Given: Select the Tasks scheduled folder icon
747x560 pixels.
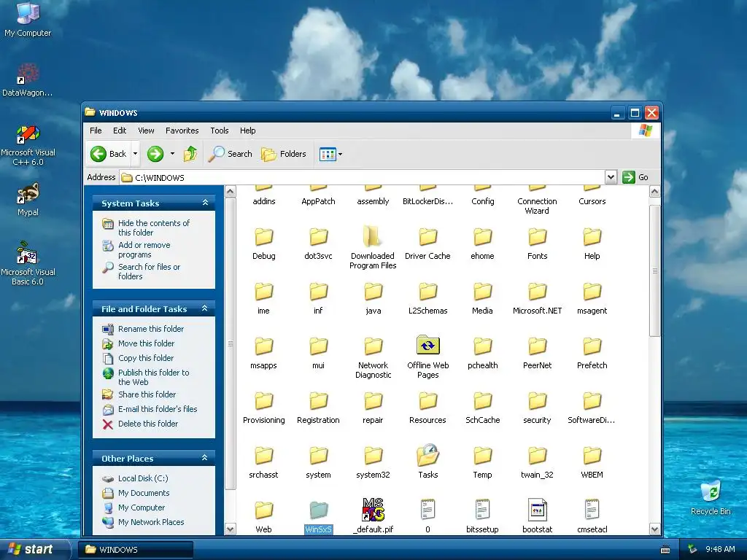Looking at the screenshot, I should 427,455.
